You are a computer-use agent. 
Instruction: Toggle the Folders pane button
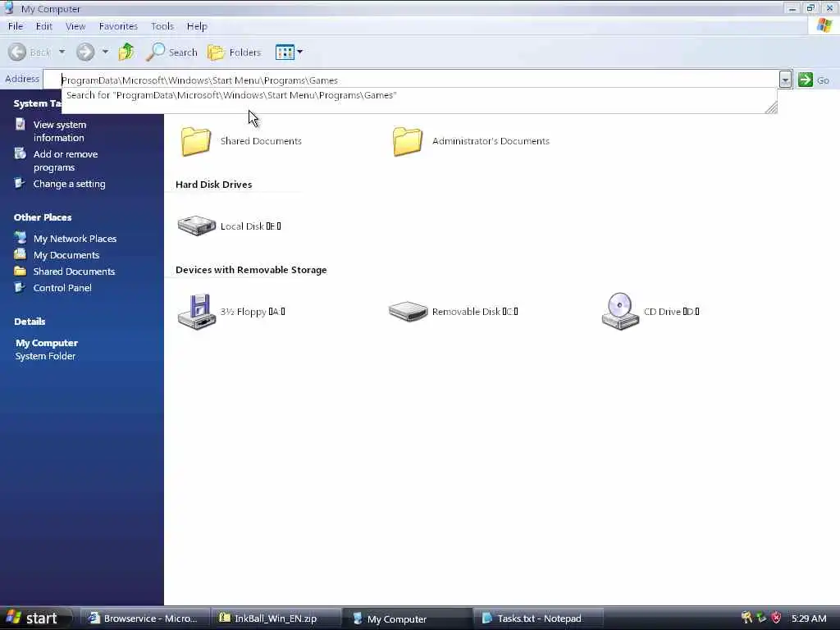(x=234, y=52)
